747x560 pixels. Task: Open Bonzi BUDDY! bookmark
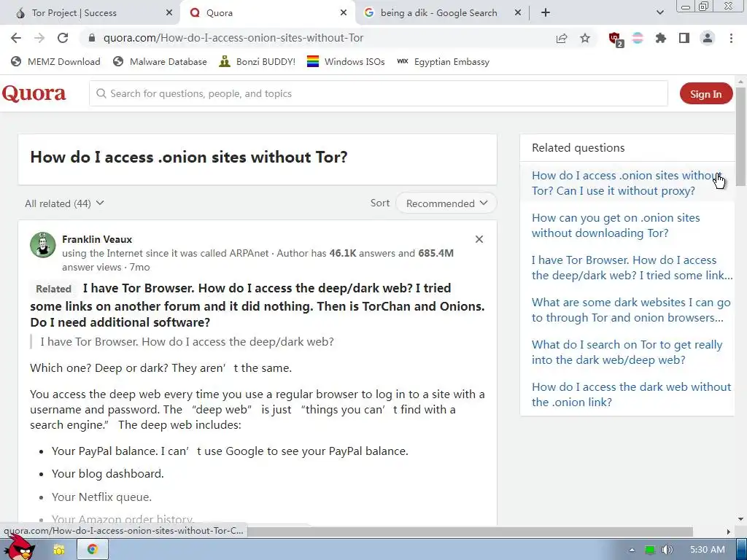pos(258,62)
